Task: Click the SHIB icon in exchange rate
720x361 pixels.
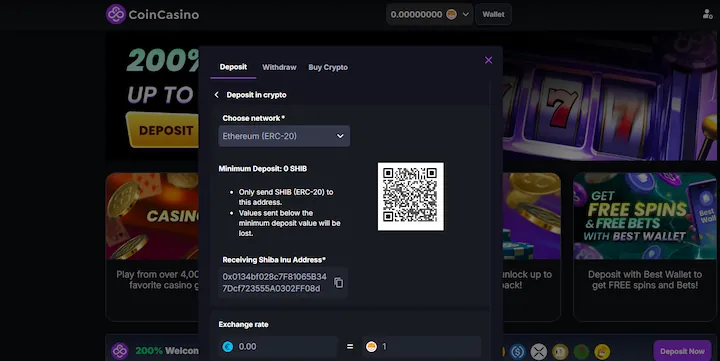Action: pos(371,347)
